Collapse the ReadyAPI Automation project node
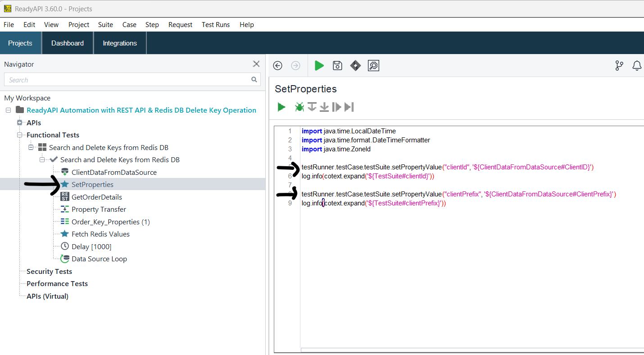644x355 pixels. click(8, 110)
